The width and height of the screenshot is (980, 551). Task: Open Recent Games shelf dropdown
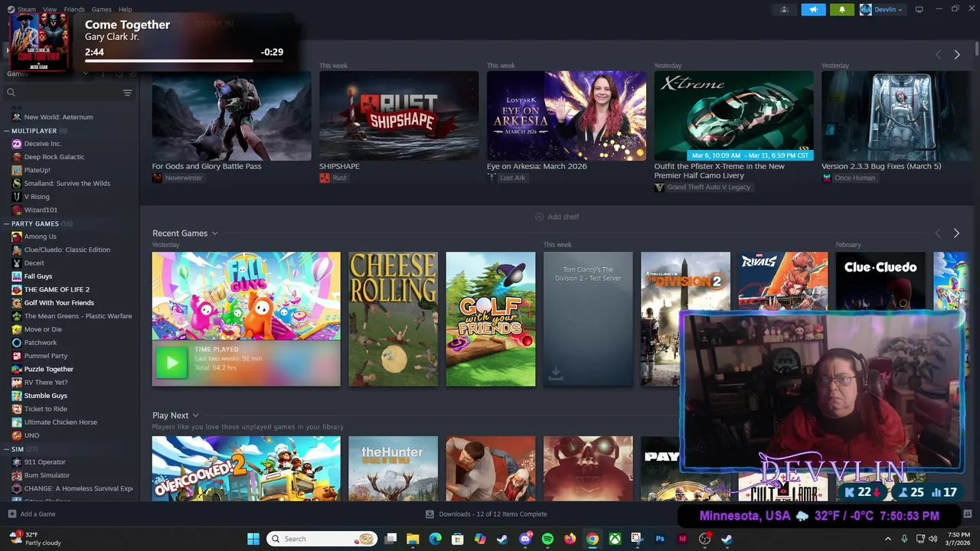[214, 233]
